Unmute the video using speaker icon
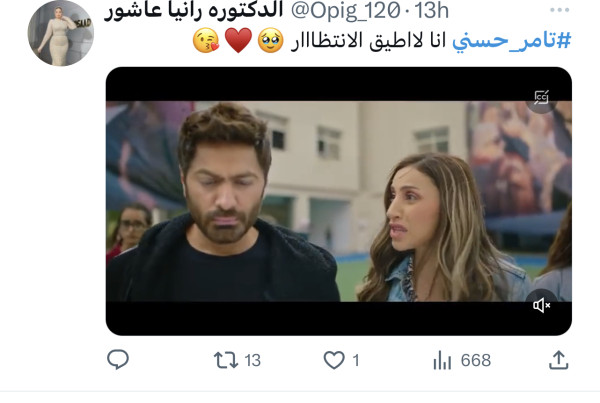The height and width of the screenshot is (403, 600). point(541,305)
